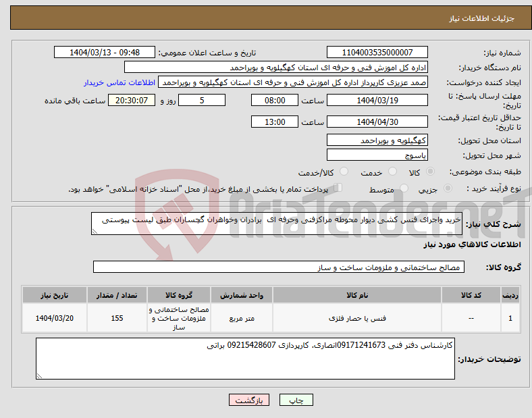This screenshot has height=418, width=532.
Task: Click the request creator صمد عزیزی field
Action: coord(293,82)
